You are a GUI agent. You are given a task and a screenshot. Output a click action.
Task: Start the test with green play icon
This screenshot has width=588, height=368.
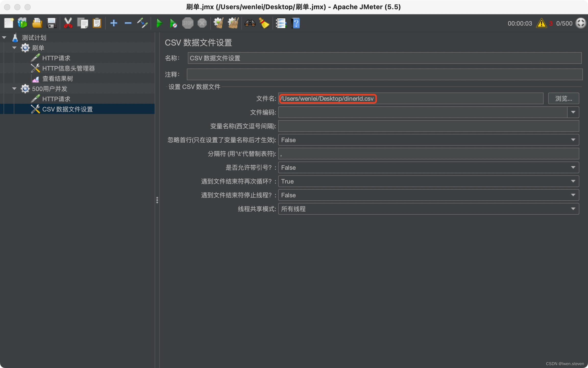point(159,23)
